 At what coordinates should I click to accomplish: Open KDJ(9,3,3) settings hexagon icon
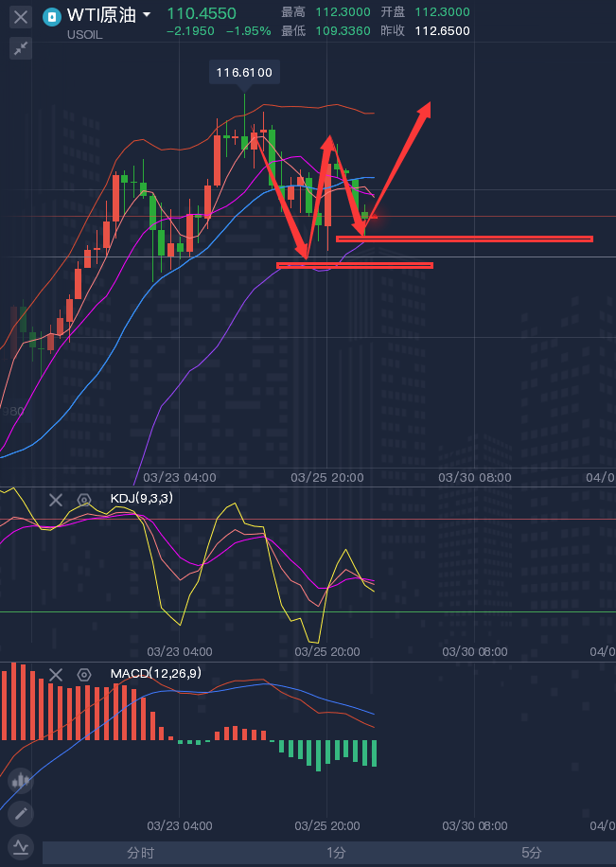click(84, 501)
